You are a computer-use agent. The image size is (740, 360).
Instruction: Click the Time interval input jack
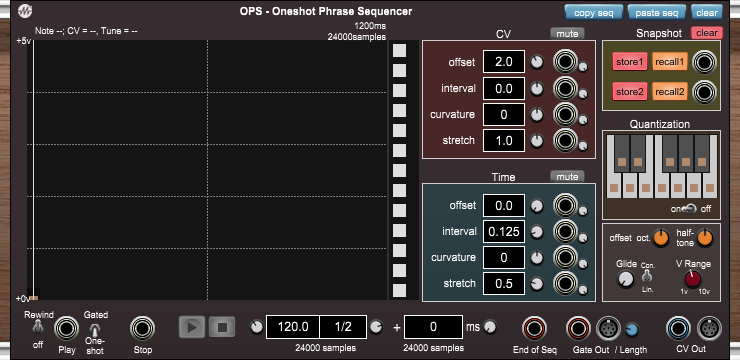coord(565,232)
